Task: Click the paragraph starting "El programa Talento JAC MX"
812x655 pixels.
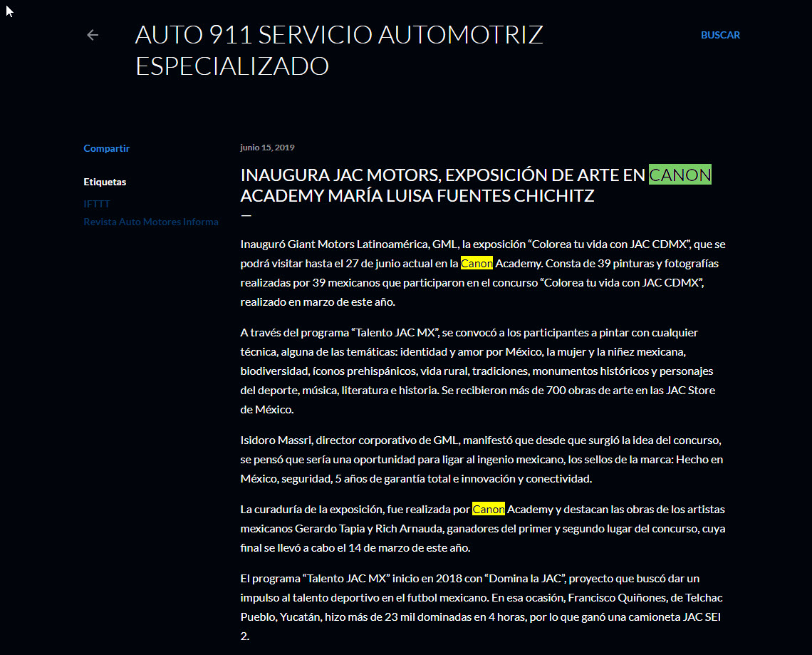Action: pos(481,607)
